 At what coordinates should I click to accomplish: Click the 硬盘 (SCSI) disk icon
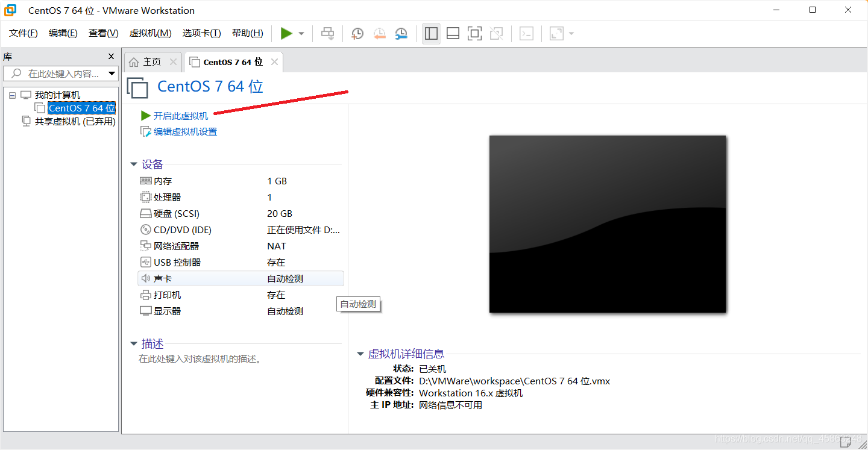[145, 213]
